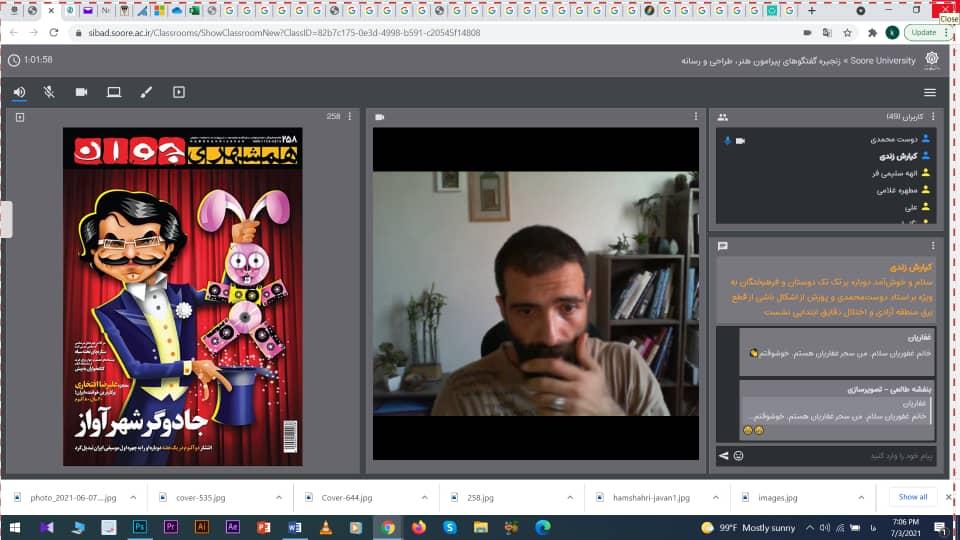Click the translate page icon
The height and width of the screenshot is (540, 960).
pos(827,32)
